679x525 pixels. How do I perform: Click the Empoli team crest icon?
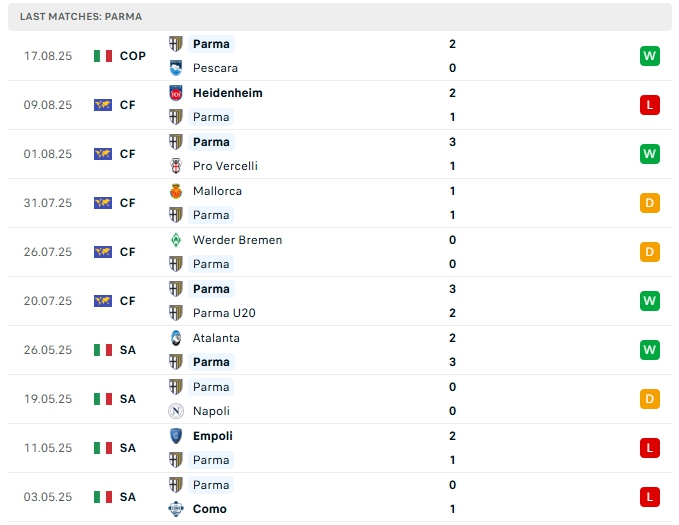tap(176, 436)
